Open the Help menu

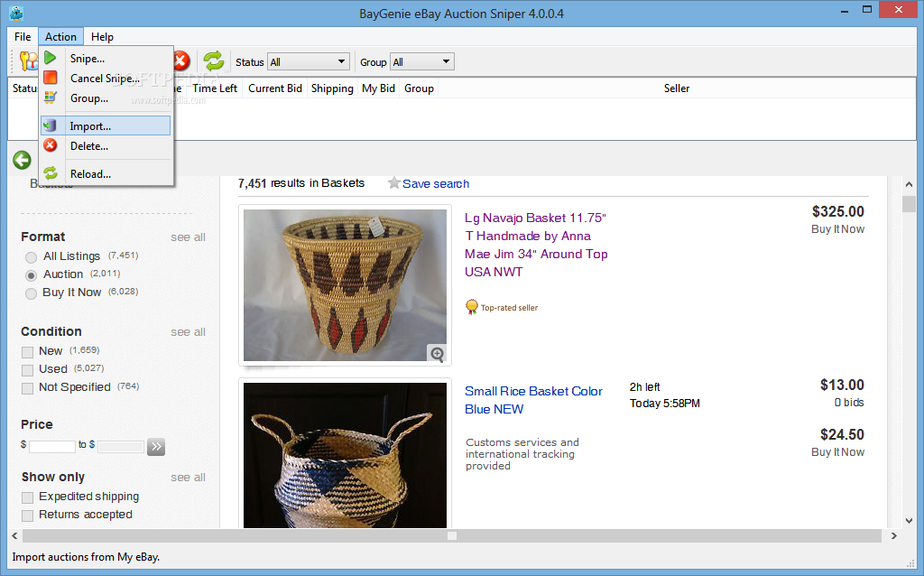pyautogui.click(x=102, y=36)
